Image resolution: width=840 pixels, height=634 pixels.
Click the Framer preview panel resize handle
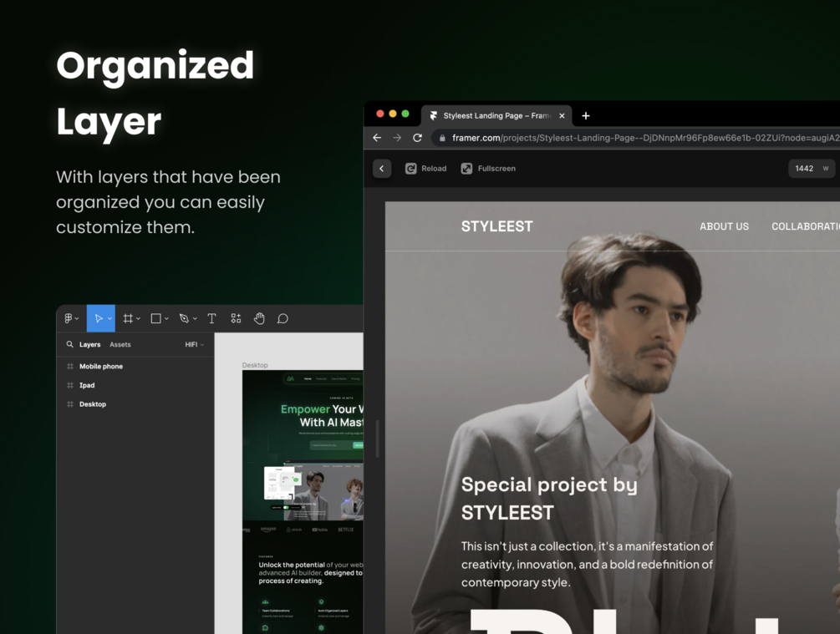point(377,439)
